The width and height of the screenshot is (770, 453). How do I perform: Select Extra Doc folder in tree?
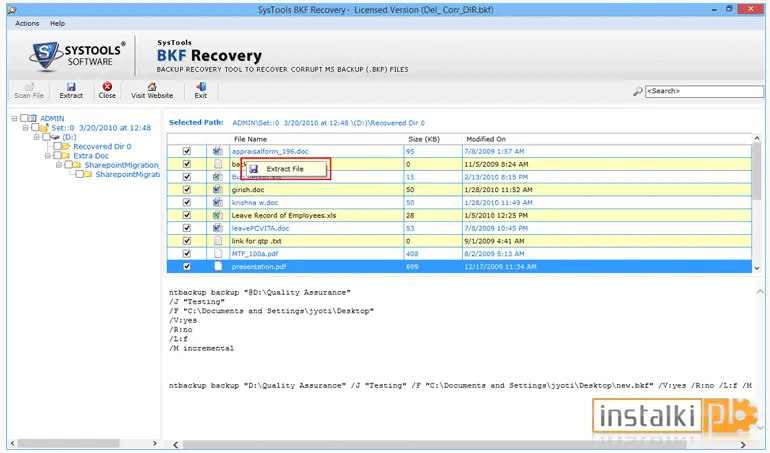[x=91, y=156]
